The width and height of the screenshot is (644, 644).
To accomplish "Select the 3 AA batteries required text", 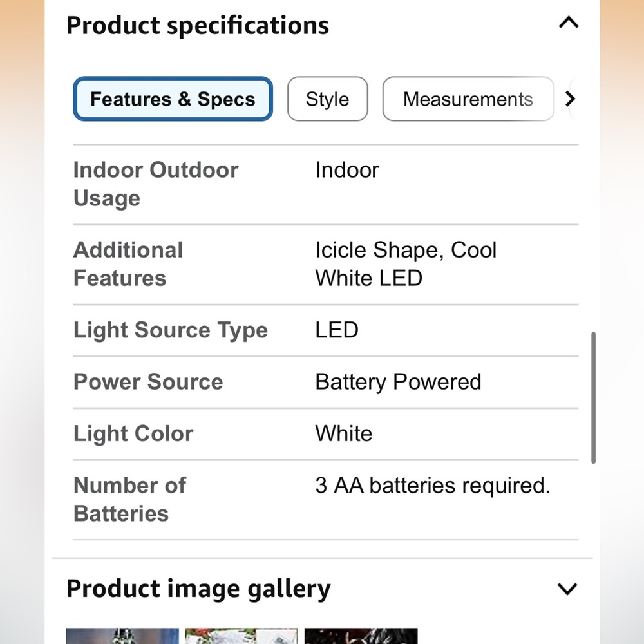I will (x=433, y=486).
